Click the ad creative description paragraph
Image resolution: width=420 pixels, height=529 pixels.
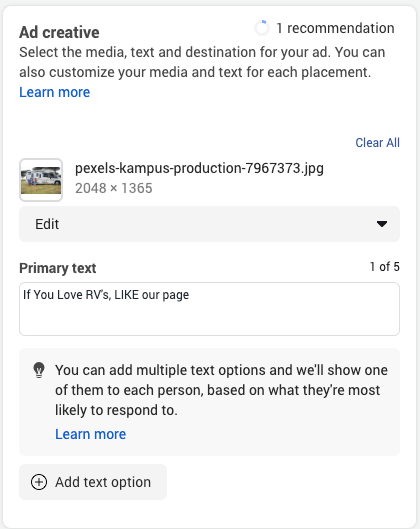point(202,62)
